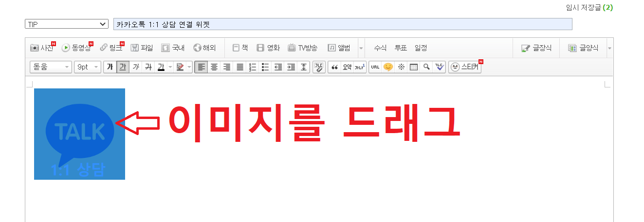The height and width of the screenshot is (222, 644).
Task: Apply the current font color
Action: coord(161,67)
